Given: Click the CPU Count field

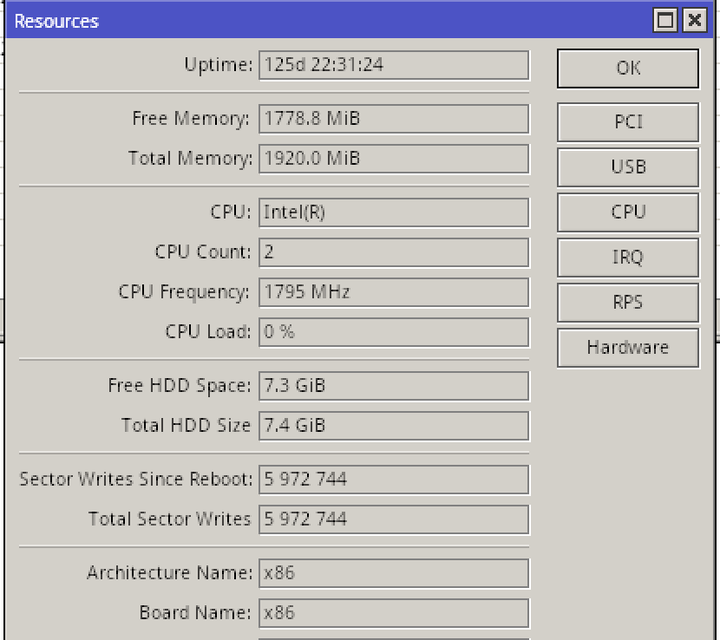Looking at the screenshot, I should click(394, 253).
